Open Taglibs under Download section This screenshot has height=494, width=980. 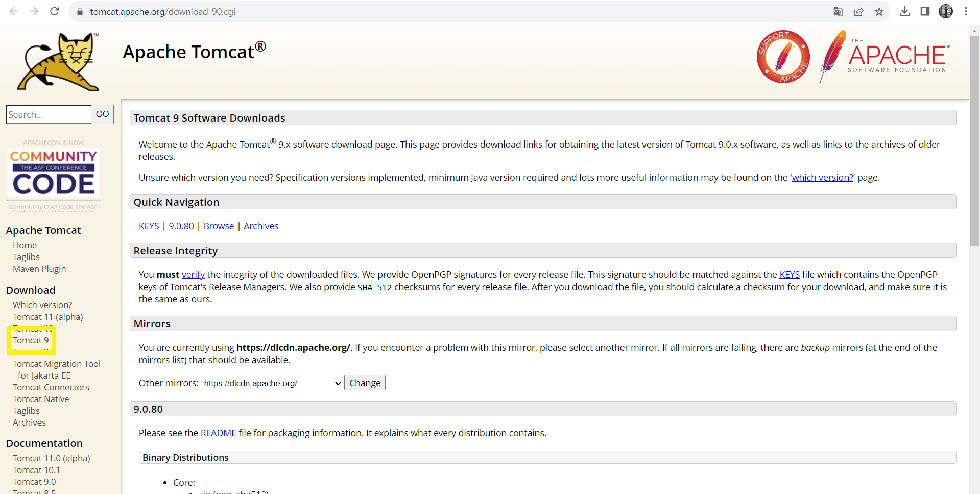click(26, 411)
